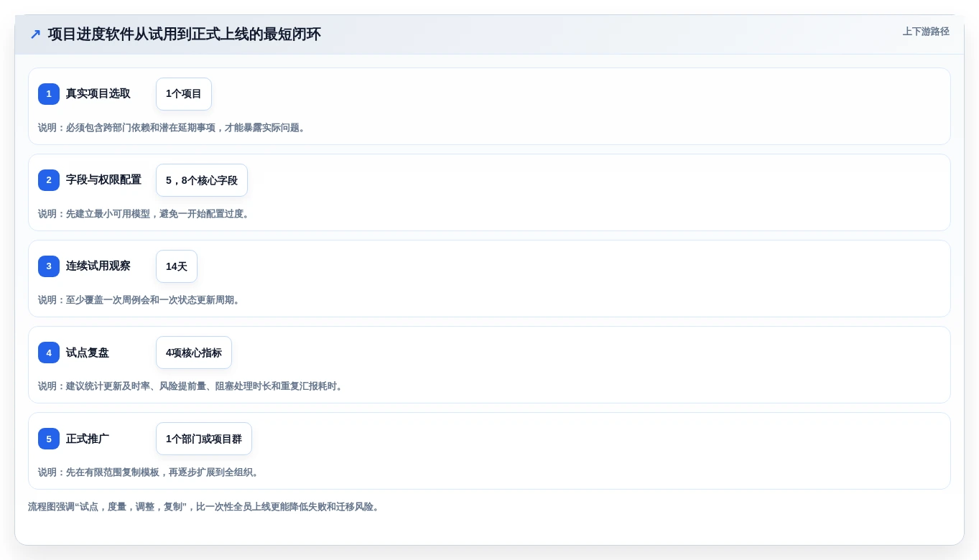Viewport: 979px width, 560px height.
Task: Click the note about 先在有限范围复制模板
Action: coord(150,472)
